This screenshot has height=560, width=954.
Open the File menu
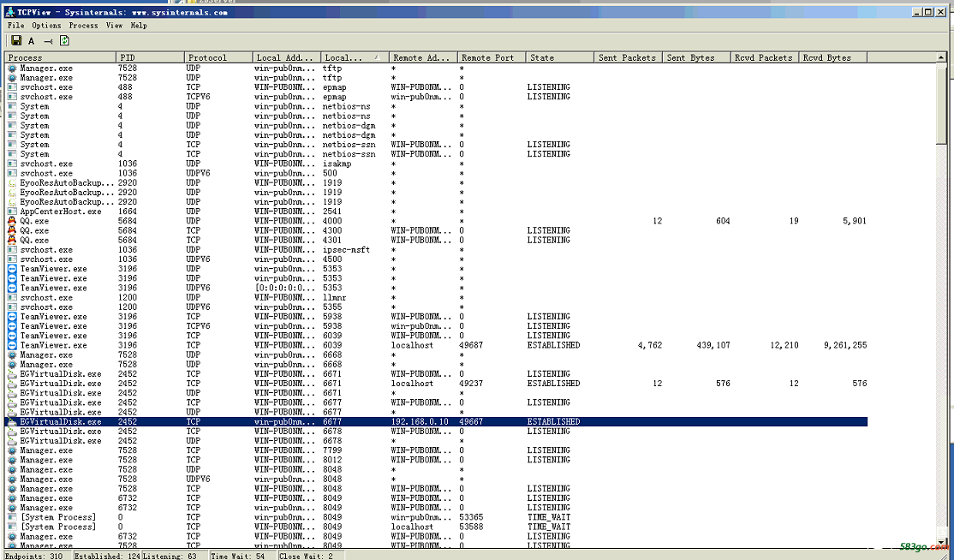pos(15,26)
